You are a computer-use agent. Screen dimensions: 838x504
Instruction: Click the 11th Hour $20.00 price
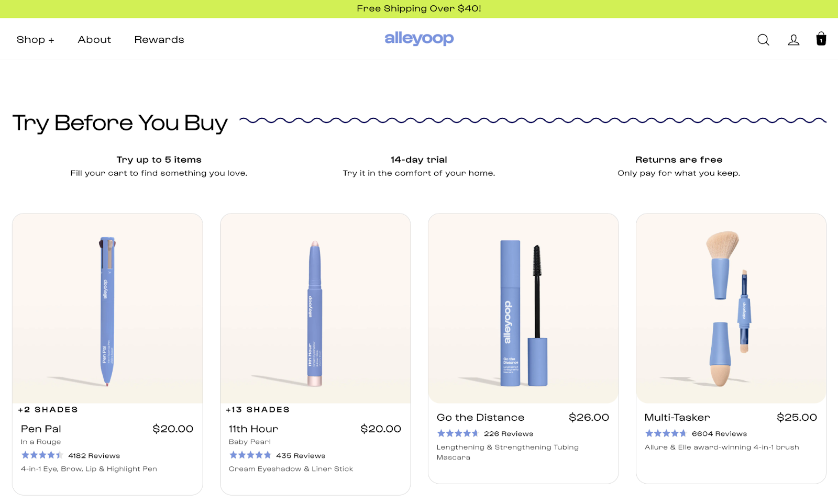point(381,429)
